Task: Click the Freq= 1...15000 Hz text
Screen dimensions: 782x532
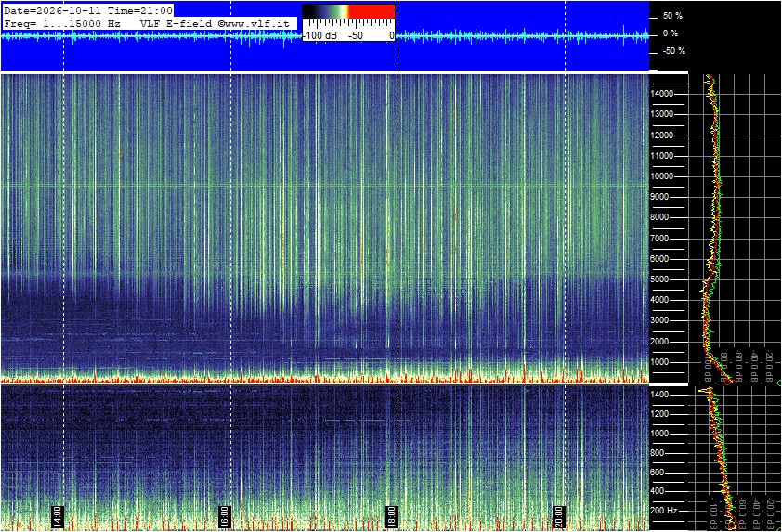Action: [62, 23]
